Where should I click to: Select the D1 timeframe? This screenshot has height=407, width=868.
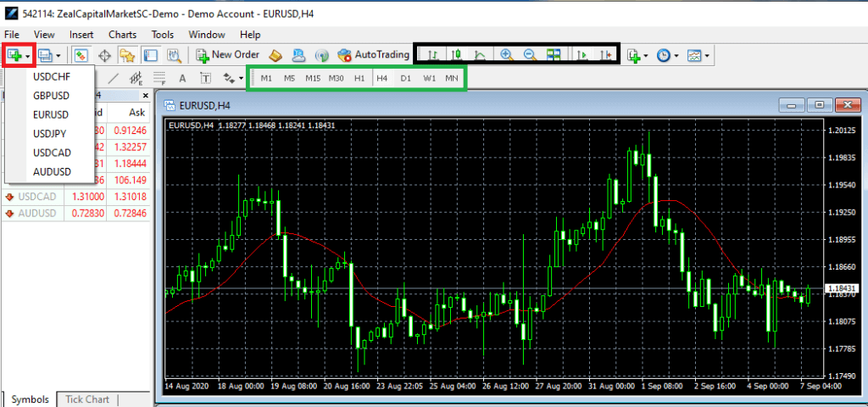[406, 79]
